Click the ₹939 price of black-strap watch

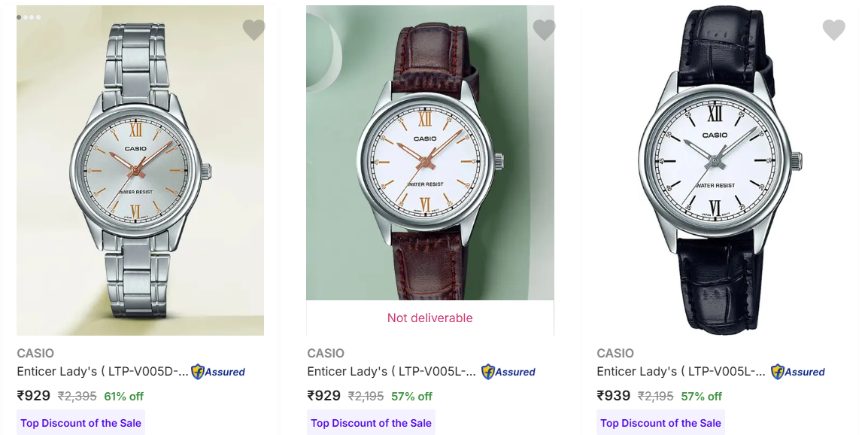pos(613,396)
